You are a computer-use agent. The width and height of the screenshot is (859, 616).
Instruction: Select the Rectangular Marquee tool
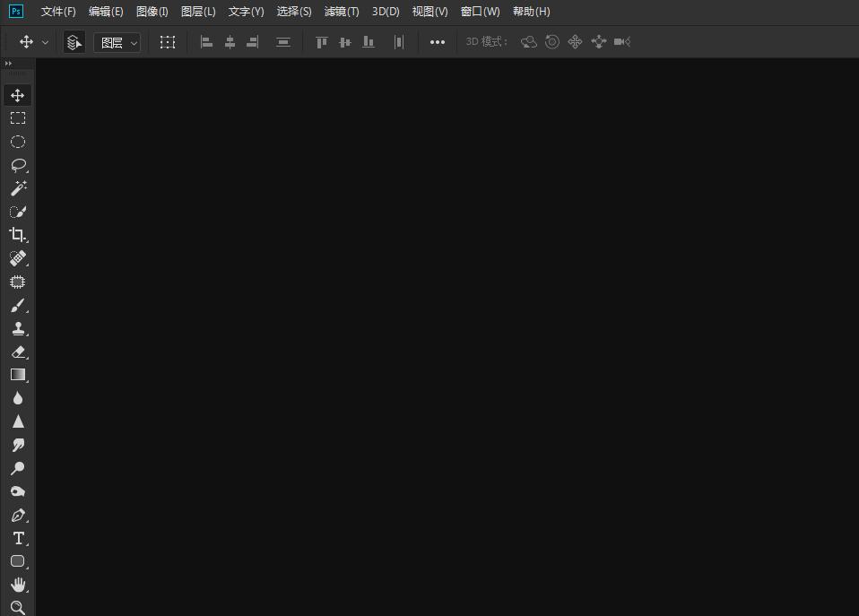pyautogui.click(x=17, y=118)
